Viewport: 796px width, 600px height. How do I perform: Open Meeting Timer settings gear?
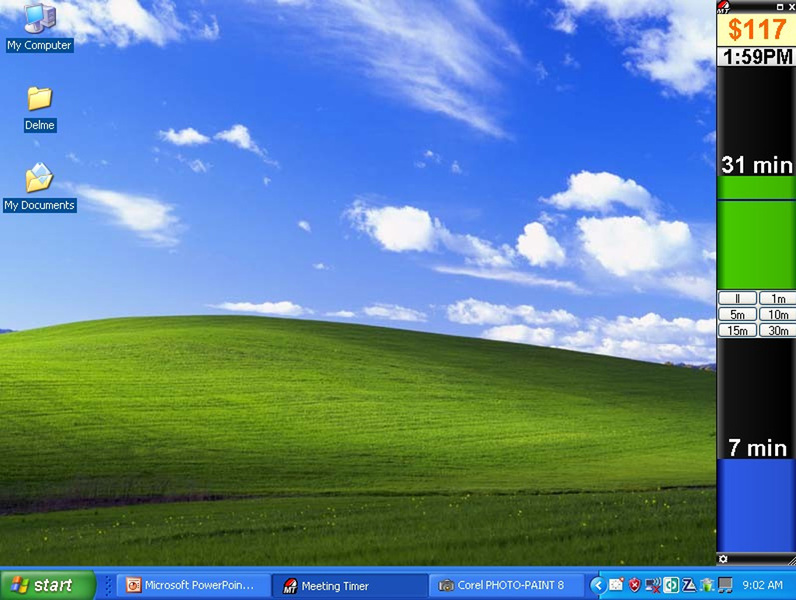click(723, 559)
